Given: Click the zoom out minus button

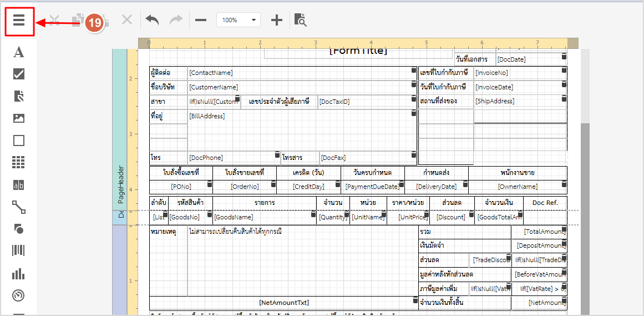Looking at the screenshot, I should (x=201, y=21).
